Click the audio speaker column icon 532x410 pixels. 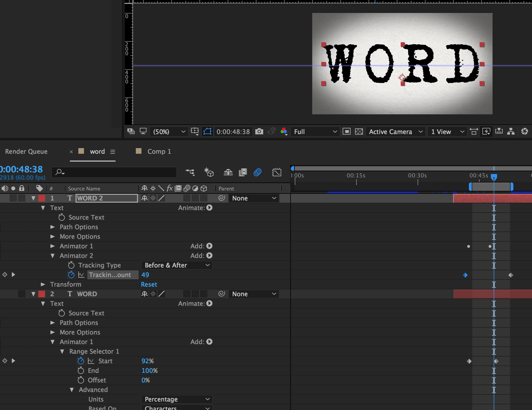point(5,188)
